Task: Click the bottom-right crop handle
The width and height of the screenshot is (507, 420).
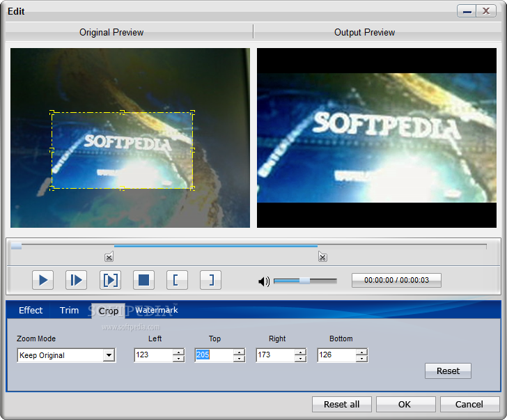Action: 192,188
